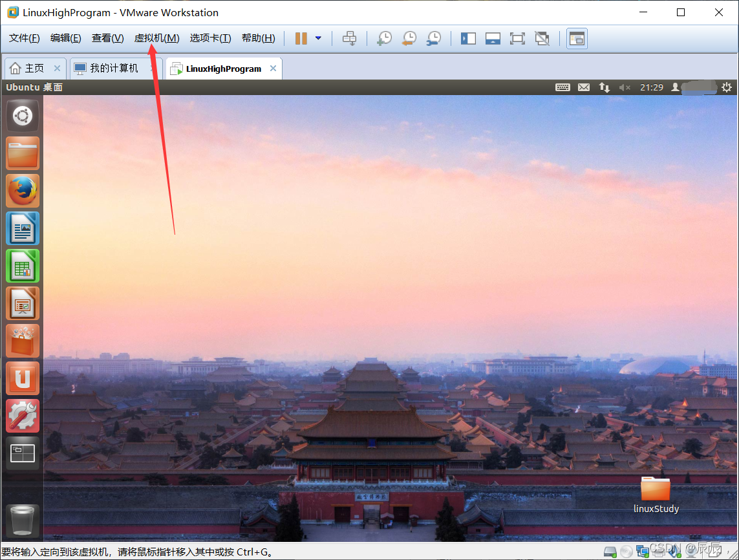Switch to Unity mode
739x560 pixels.
click(542, 38)
